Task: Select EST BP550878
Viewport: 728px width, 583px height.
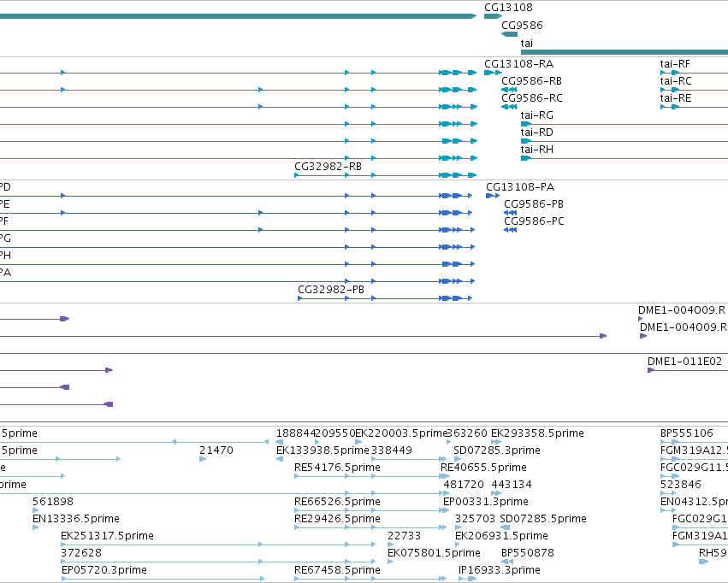Action: (x=528, y=553)
